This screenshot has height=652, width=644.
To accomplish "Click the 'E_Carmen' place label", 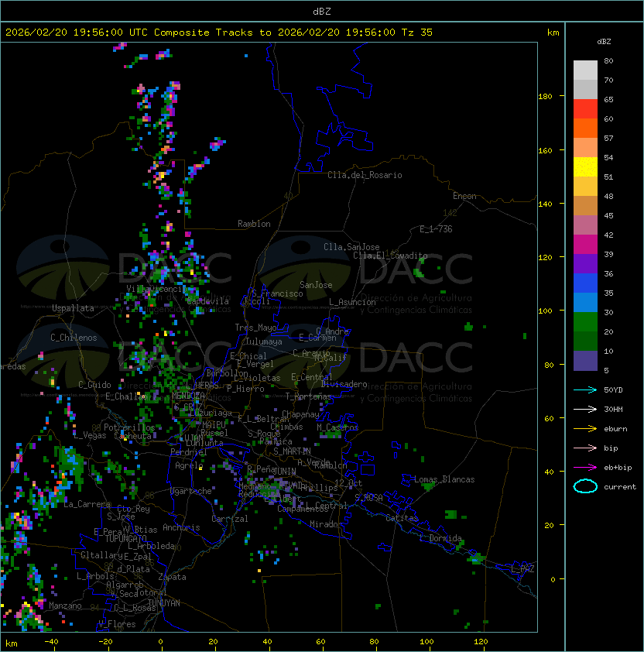I will pyautogui.click(x=317, y=338).
